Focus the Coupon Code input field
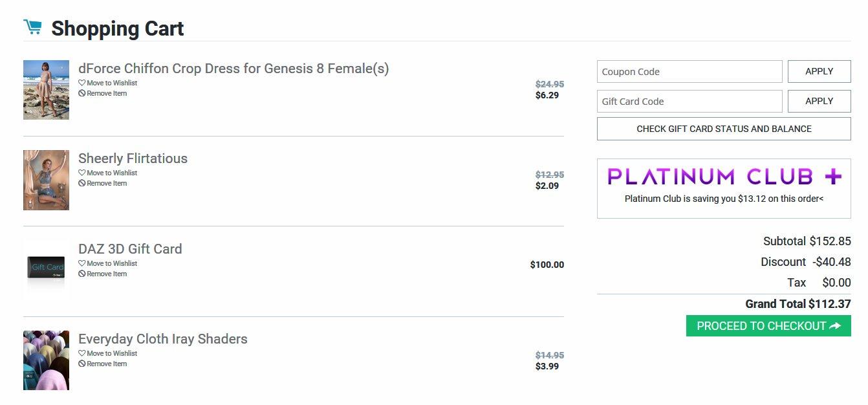The height and width of the screenshot is (405, 868). [689, 72]
